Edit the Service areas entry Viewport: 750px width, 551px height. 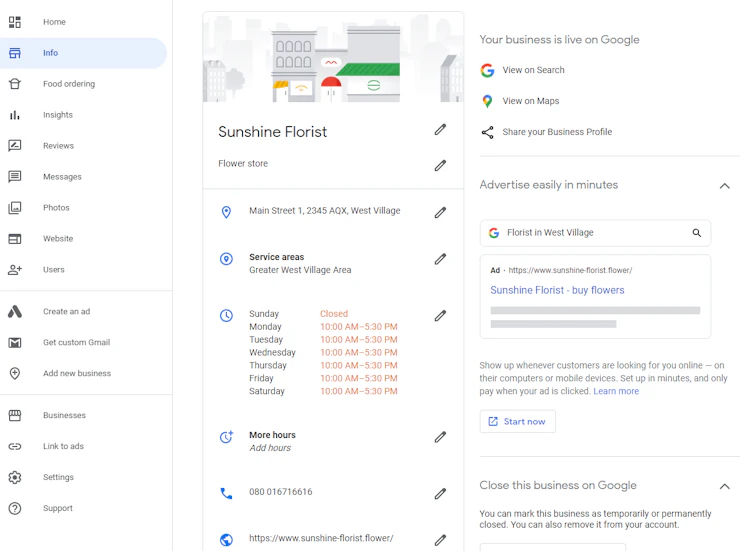[441, 259]
